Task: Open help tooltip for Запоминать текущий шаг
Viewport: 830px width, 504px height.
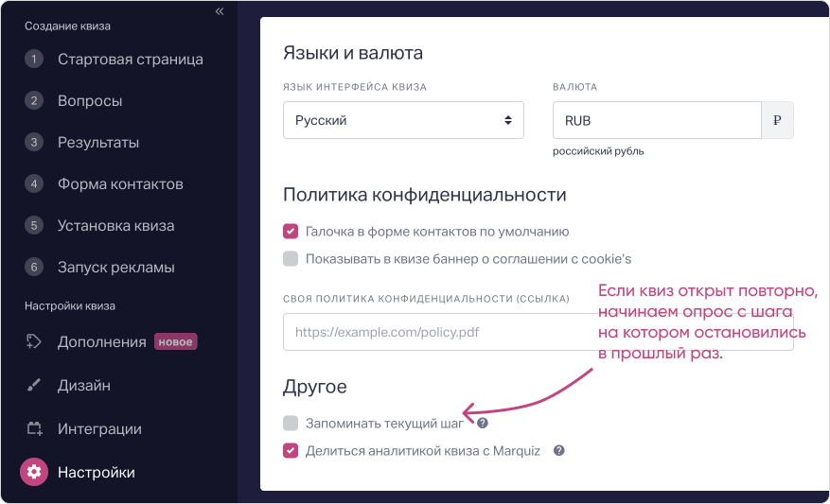Action: [x=483, y=423]
